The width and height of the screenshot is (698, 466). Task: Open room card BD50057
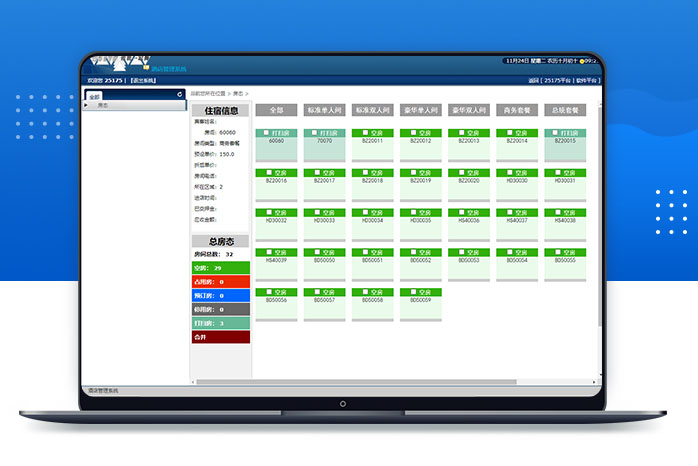325,304
